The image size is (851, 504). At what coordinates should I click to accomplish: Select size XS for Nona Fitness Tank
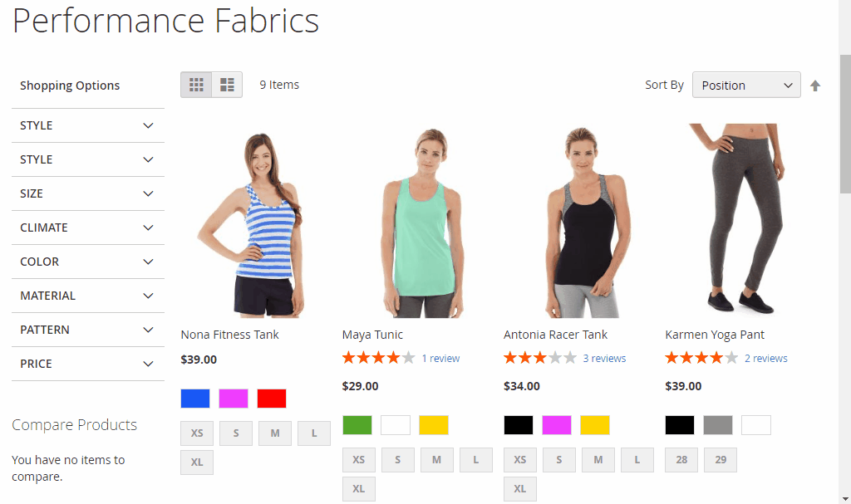pos(197,433)
